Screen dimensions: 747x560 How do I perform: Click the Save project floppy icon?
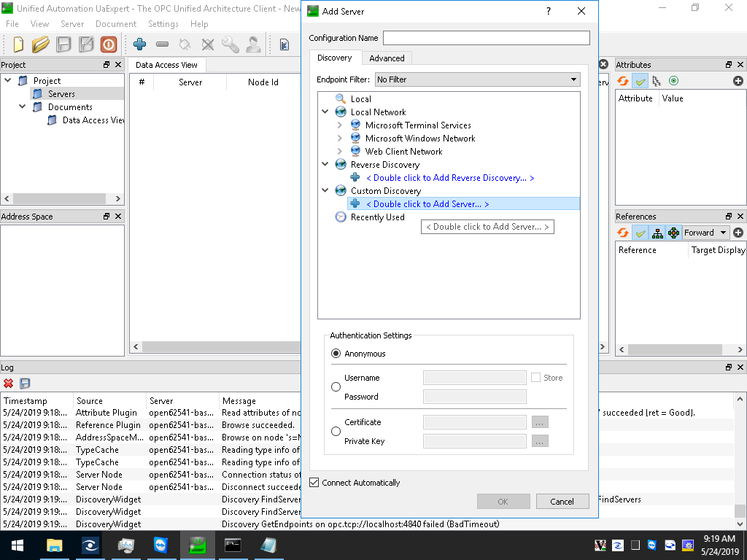coord(63,44)
